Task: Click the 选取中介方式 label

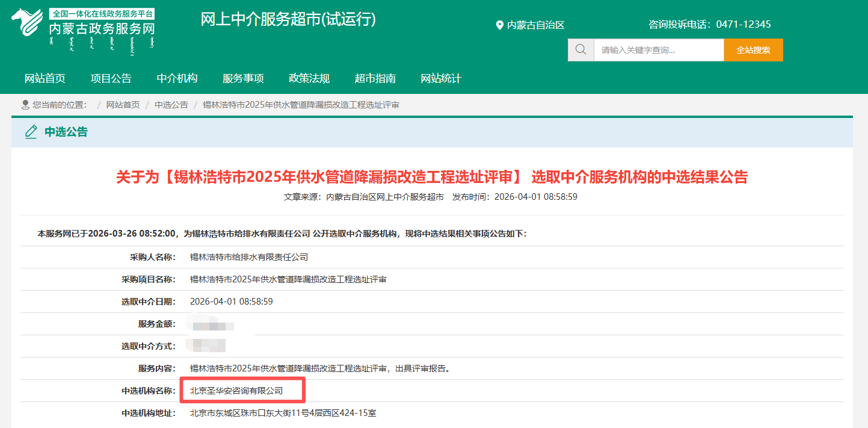Action: pos(149,346)
